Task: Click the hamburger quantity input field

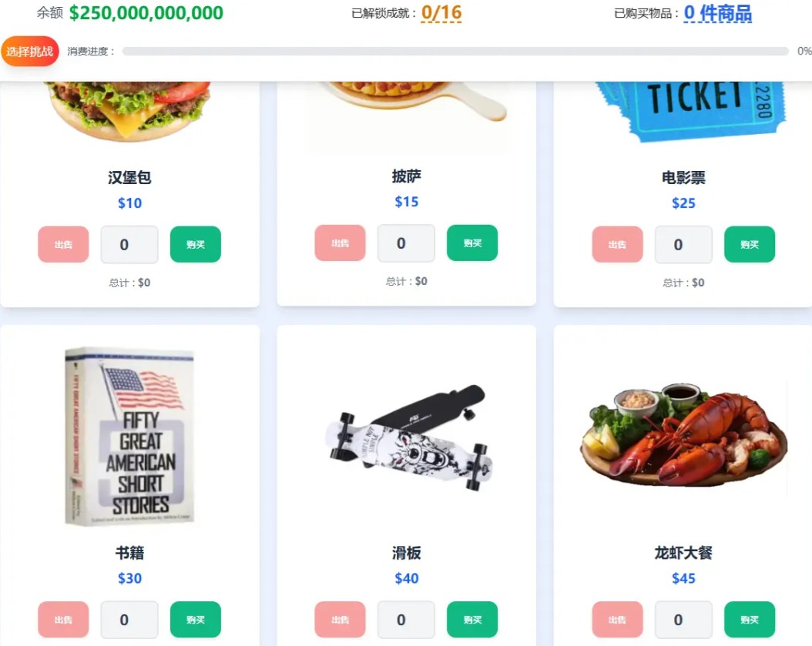Action: (x=129, y=244)
